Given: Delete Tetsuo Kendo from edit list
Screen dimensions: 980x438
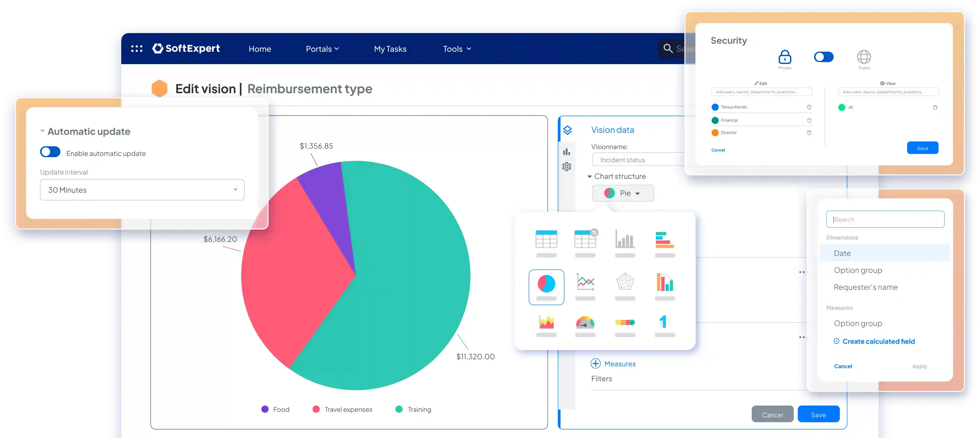Looking at the screenshot, I should point(809,107).
